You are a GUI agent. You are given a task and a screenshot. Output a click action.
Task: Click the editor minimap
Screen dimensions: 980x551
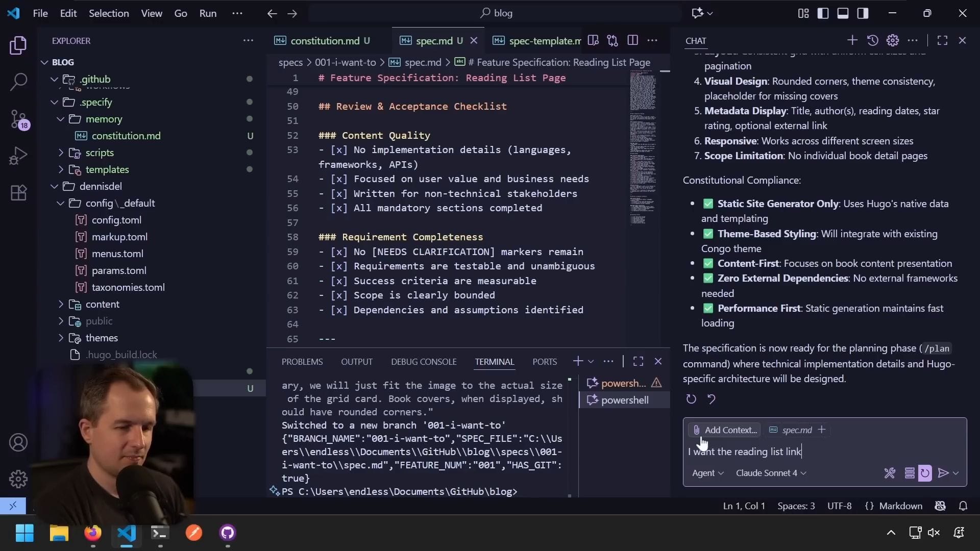click(643, 148)
